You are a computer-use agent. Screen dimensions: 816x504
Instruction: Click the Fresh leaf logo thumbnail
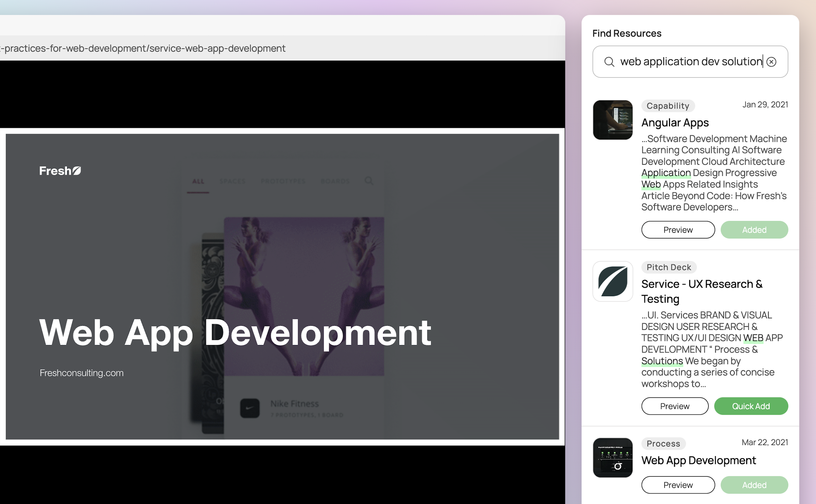pos(613,281)
